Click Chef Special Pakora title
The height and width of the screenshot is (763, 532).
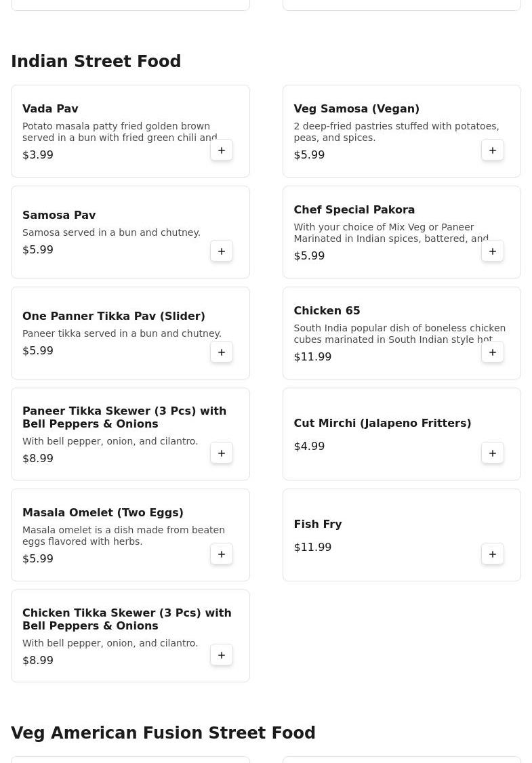click(x=354, y=210)
